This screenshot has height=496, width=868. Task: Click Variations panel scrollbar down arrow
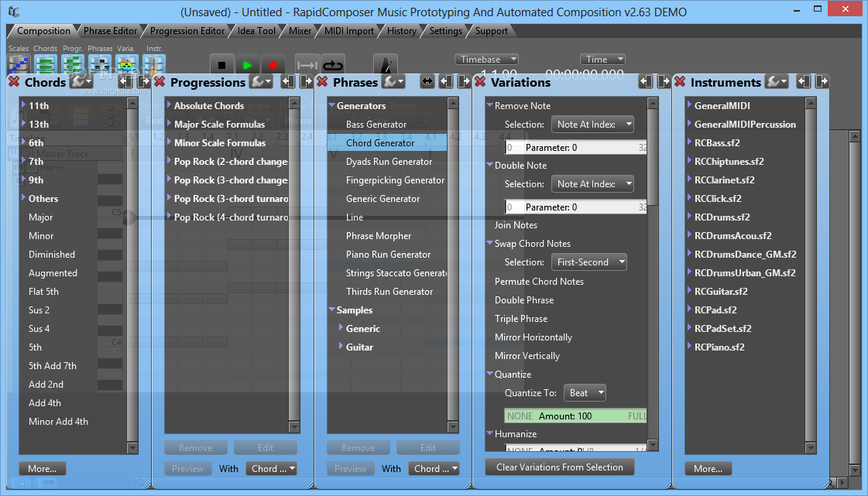(x=653, y=445)
